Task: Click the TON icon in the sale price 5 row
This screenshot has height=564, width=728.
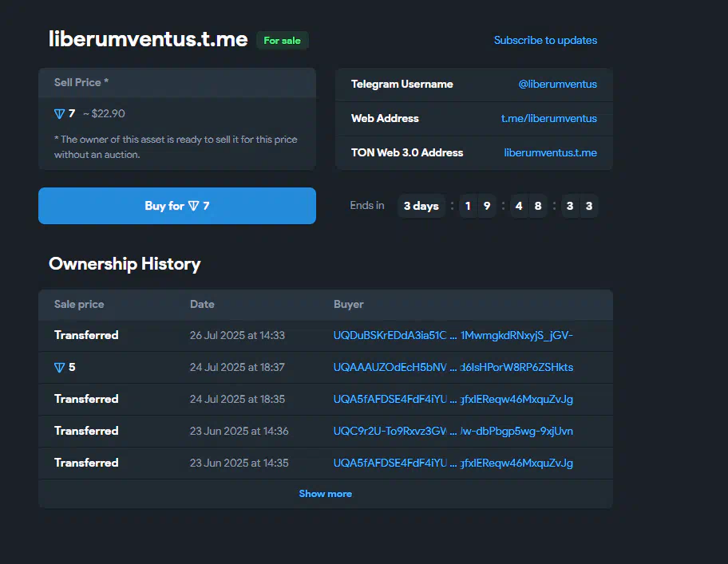Action: point(59,368)
